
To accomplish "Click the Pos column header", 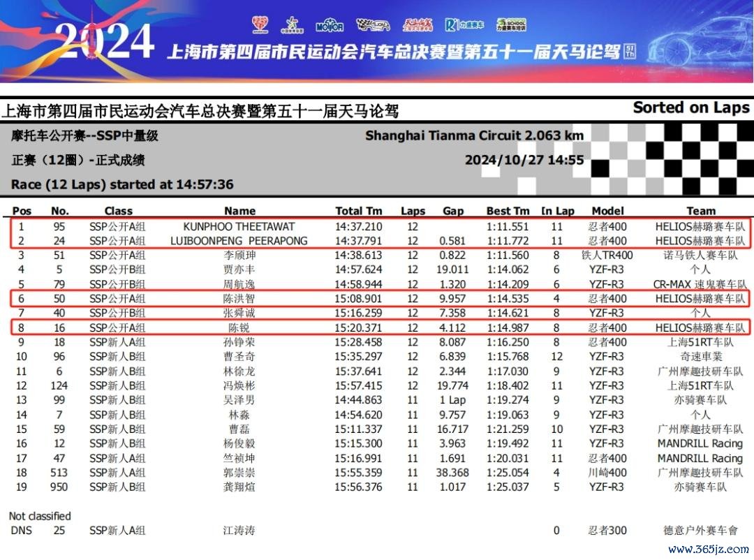I will (x=22, y=211).
